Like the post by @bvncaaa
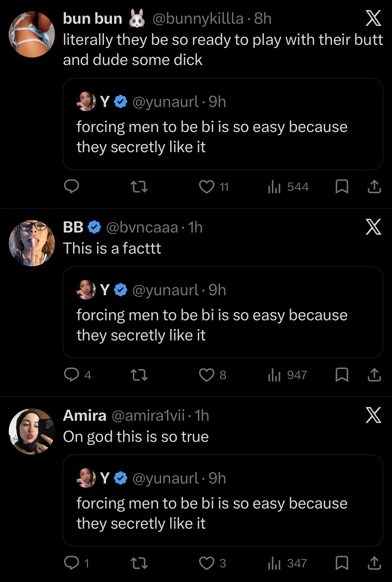Image resolution: width=392 pixels, height=582 pixels. [207, 375]
